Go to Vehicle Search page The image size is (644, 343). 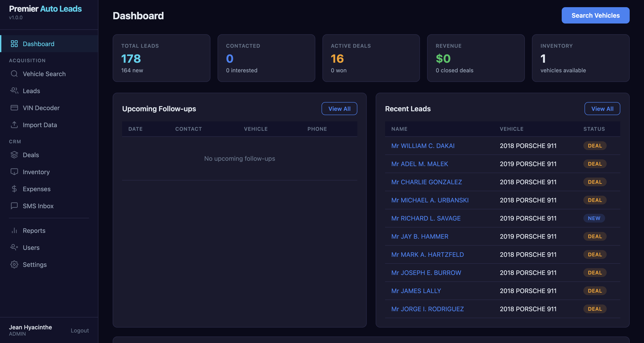49,74
